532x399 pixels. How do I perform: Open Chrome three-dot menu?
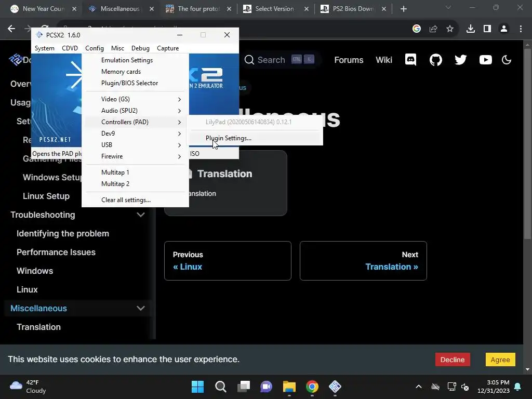pyautogui.click(x=521, y=29)
